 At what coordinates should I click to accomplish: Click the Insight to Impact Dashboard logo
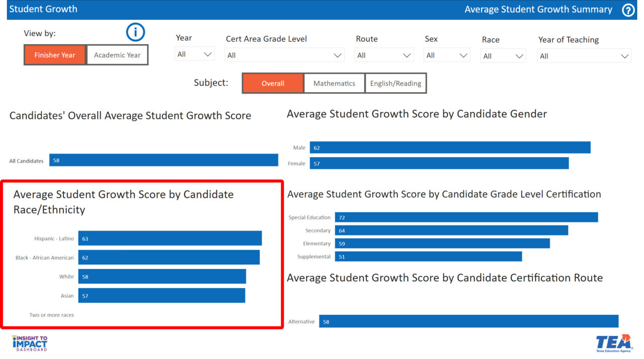29,343
